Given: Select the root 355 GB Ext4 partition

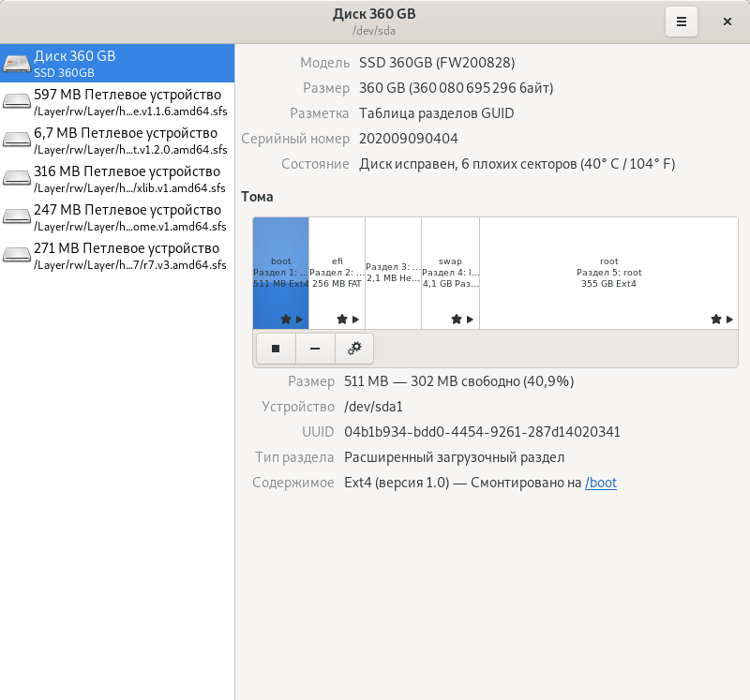Looking at the screenshot, I should (608, 273).
